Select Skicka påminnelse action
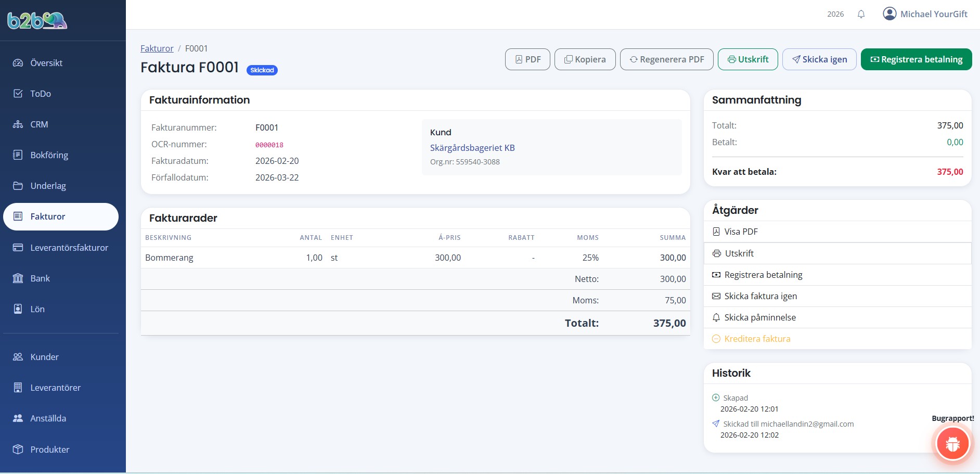 tap(759, 317)
